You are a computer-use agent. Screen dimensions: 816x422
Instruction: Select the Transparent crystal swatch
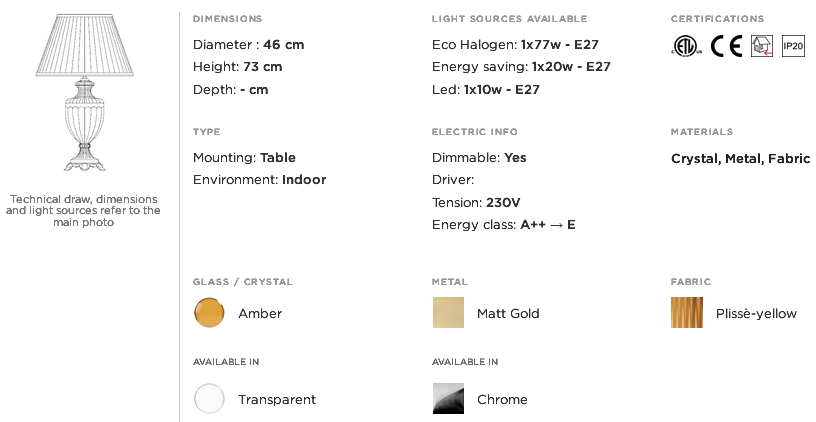pyautogui.click(x=209, y=399)
